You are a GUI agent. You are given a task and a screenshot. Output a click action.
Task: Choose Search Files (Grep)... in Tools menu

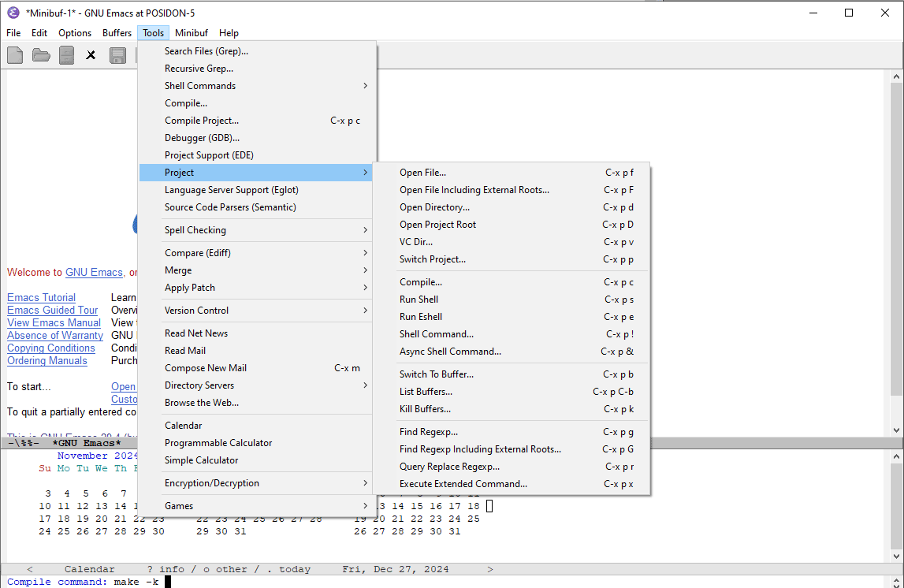click(258, 51)
